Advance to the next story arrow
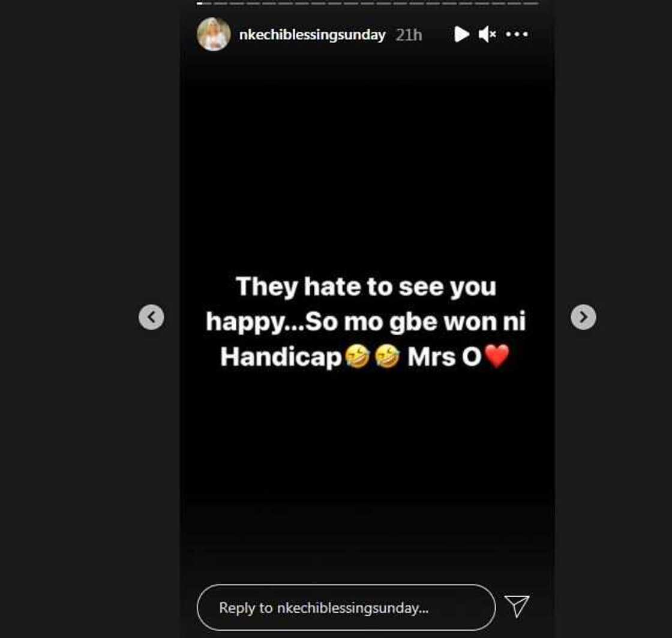The image size is (672, 638). (583, 317)
